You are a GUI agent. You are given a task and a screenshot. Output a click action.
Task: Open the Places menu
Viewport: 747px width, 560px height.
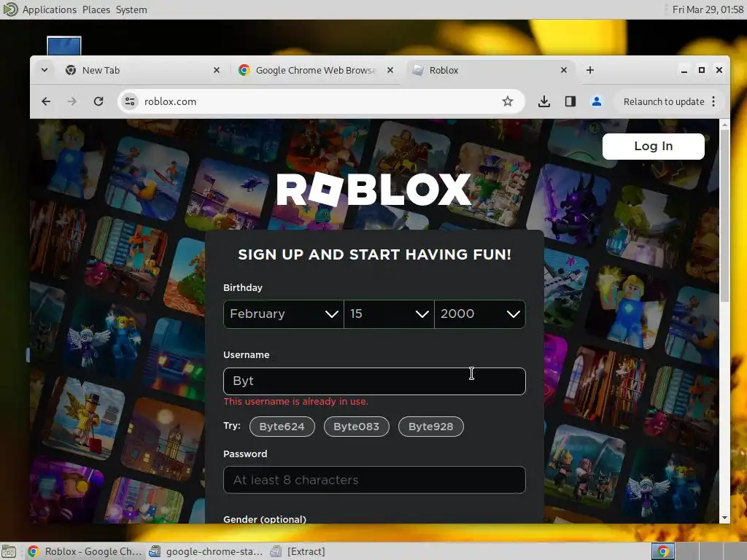point(96,9)
